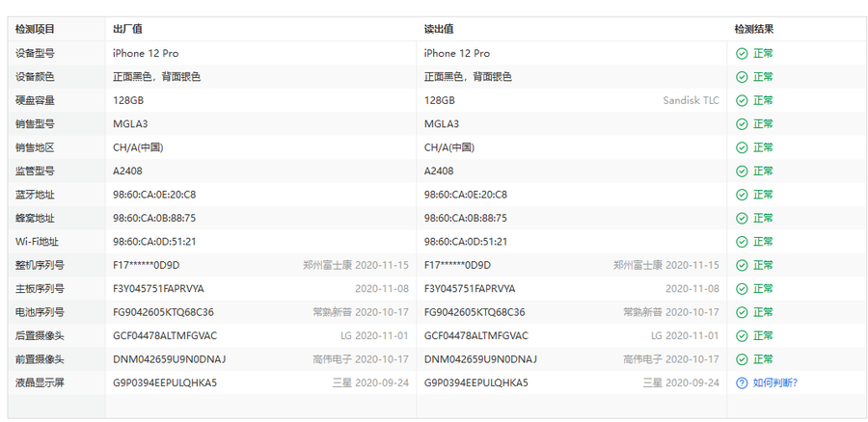
Task: Click factory battery serial FG9042605KTQ68C36
Action: pyautogui.click(x=163, y=312)
